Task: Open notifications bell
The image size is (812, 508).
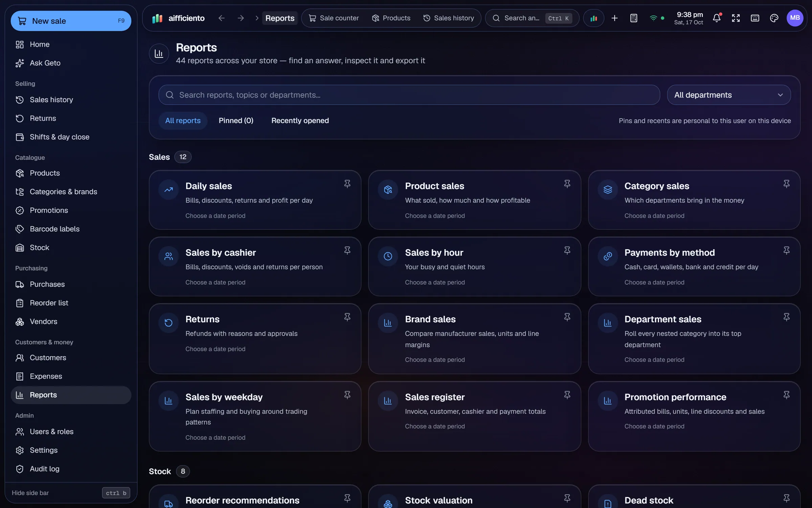Action: [717, 18]
